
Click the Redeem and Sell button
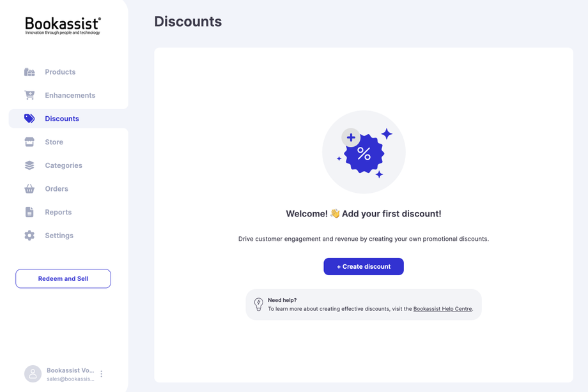(63, 278)
